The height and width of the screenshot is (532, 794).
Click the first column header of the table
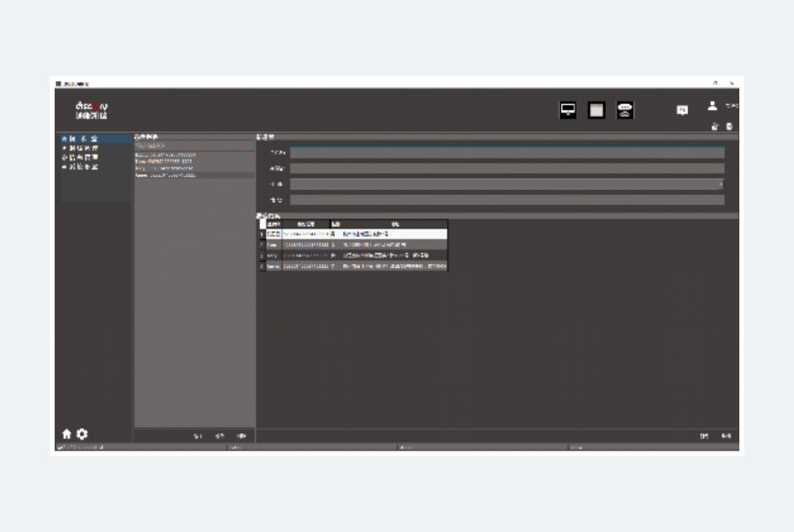tap(273, 224)
